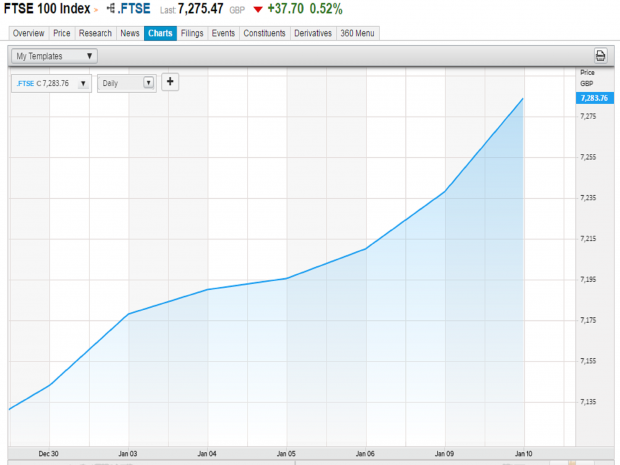The image size is (620, 465).
Task: Click the Jan 09 date label
Action: click(444, 454)
